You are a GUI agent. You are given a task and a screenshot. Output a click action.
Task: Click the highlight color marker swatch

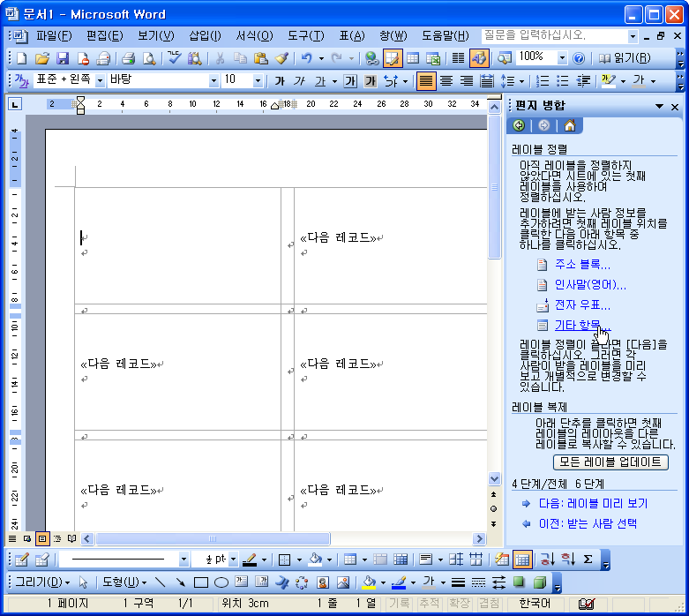[x=608, y=81]
